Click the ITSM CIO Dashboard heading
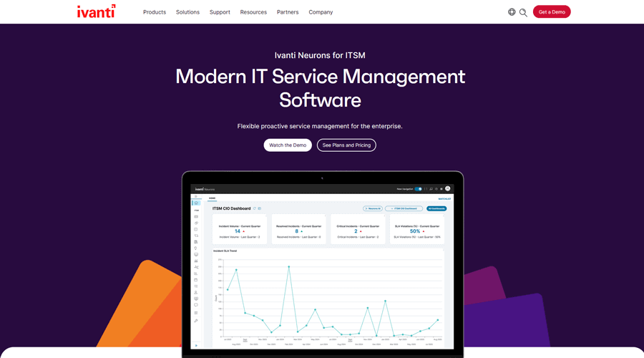644x358 pixels. (x=231, y=208)
